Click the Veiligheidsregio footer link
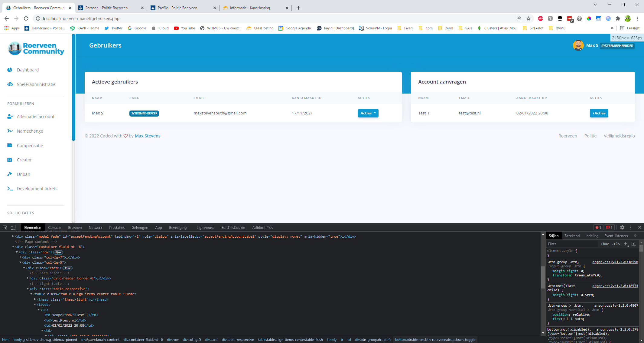The image size is (644, 343). (x=619, y=136)
